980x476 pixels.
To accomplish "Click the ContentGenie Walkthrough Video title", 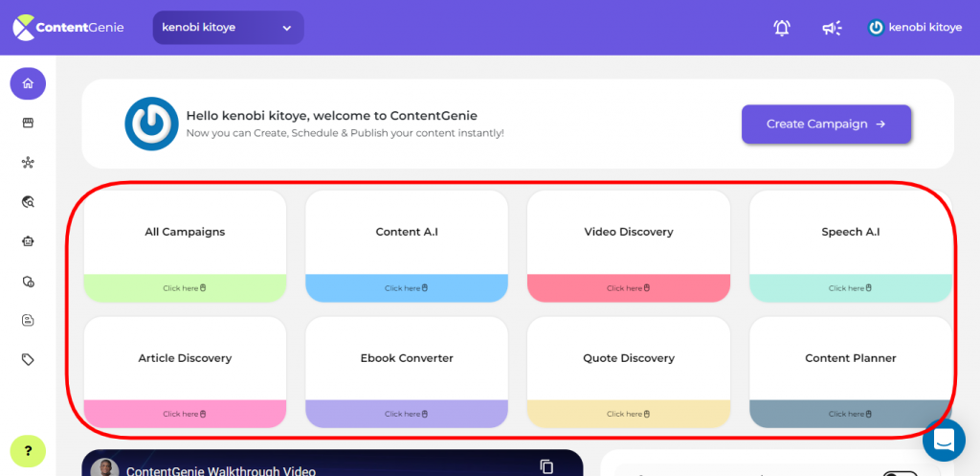I will point(221,471).
